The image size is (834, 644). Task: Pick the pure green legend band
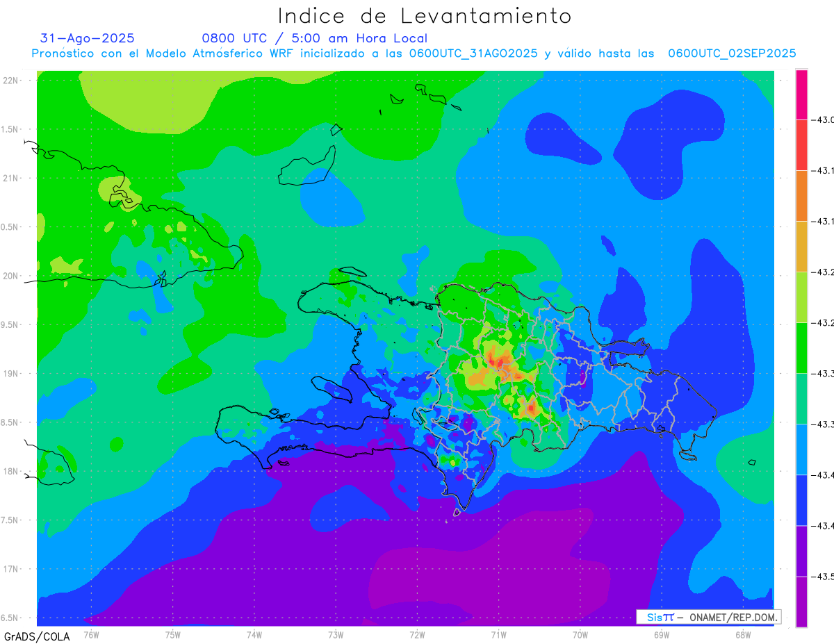coord(801,348)
